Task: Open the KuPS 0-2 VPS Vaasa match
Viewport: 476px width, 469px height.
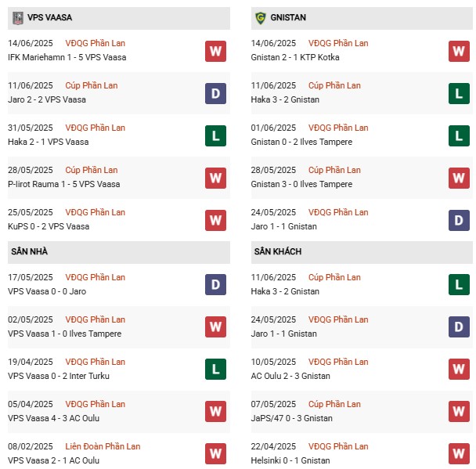Action: (x=49, y=226)
